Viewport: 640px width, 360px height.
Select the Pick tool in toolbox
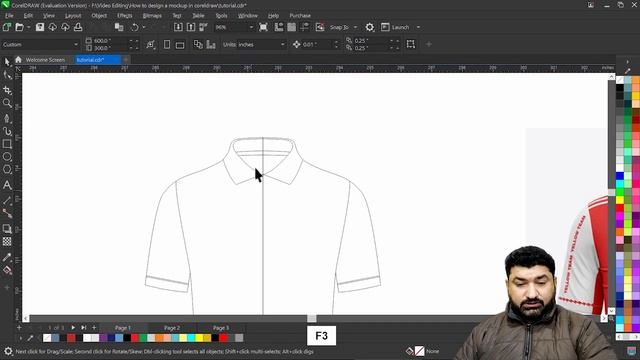pyautogui.click(x=7, y=62)
